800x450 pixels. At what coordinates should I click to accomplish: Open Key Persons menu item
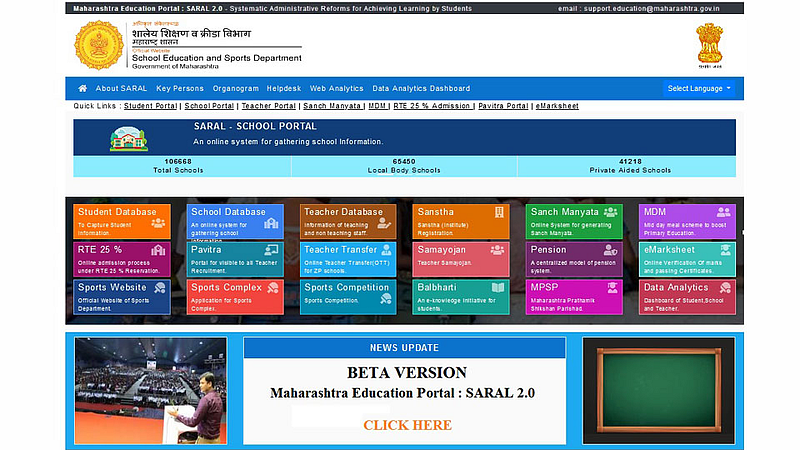click(x=180, y=88)
